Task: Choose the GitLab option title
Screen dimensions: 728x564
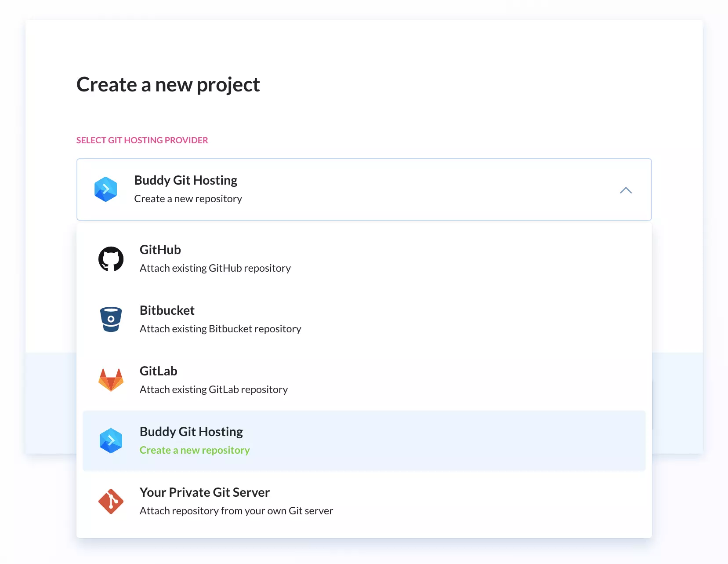Action: pos(159,371)
